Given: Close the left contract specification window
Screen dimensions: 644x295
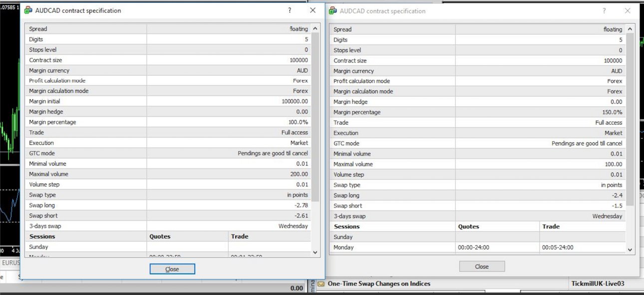Looking at the screenshot, I should (x=313, y=10).
